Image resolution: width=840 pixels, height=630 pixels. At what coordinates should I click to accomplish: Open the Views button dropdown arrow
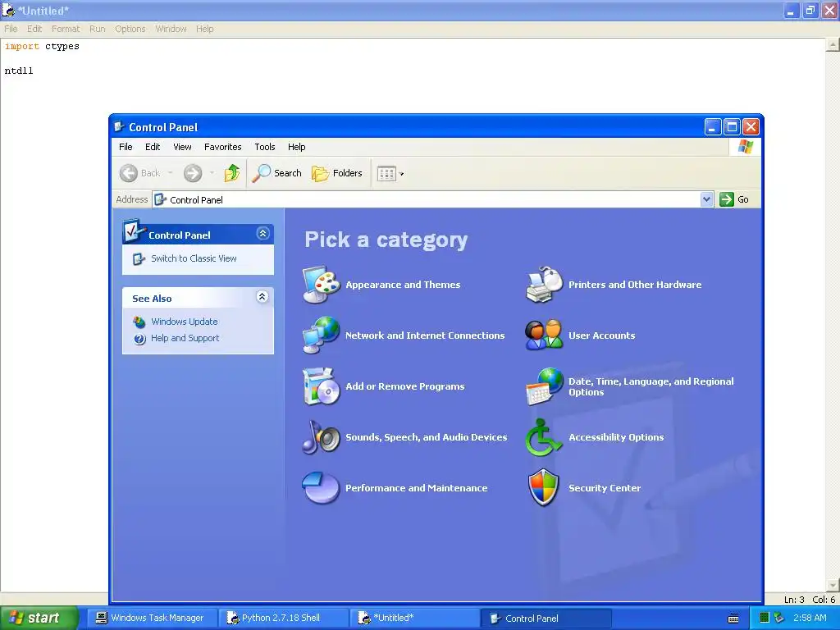pos(402,174)
